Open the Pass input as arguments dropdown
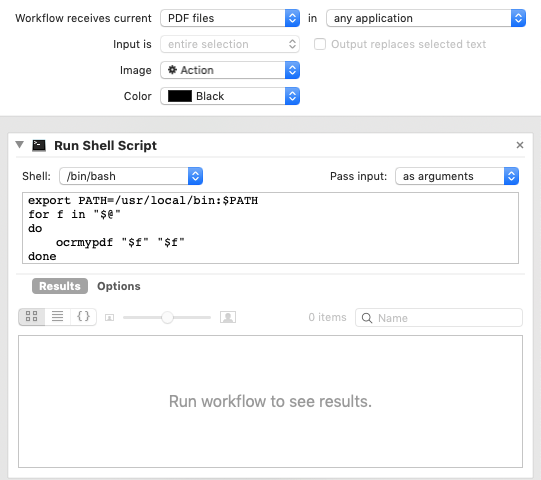Viewport: 541px width, 480px height. (x=457, y=176)
